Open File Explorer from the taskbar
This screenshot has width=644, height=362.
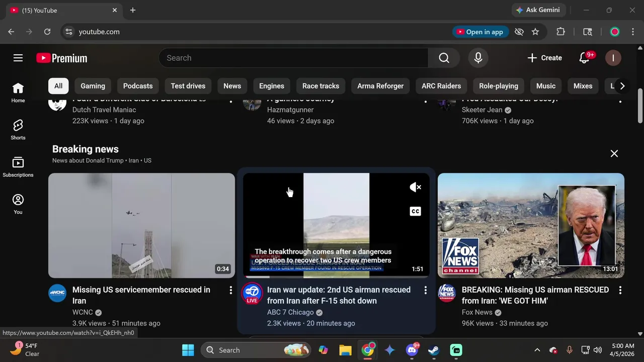(345, 350)
